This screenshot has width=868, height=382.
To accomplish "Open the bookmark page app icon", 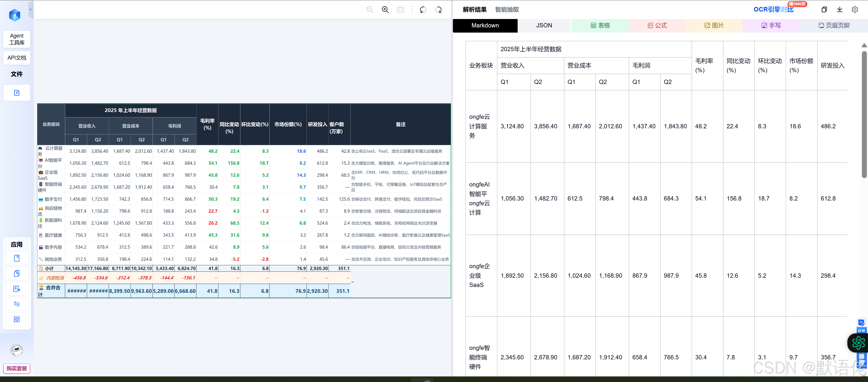I will tap(17, 258).
